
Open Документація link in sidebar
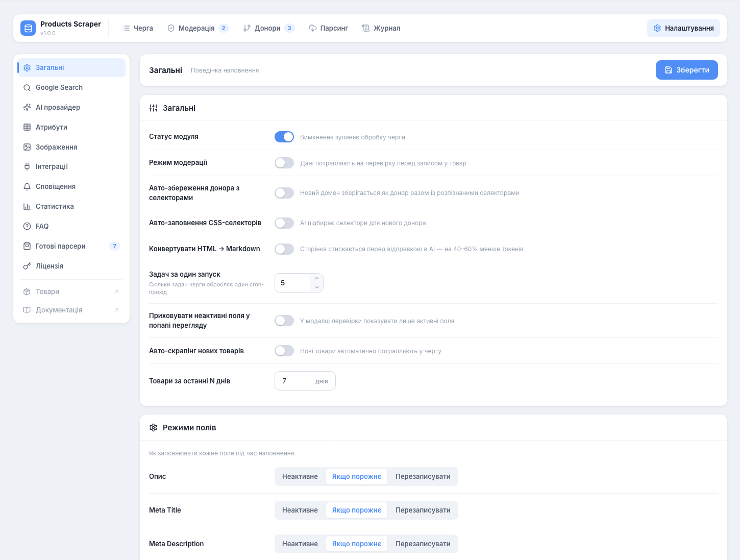coord(71,310)
